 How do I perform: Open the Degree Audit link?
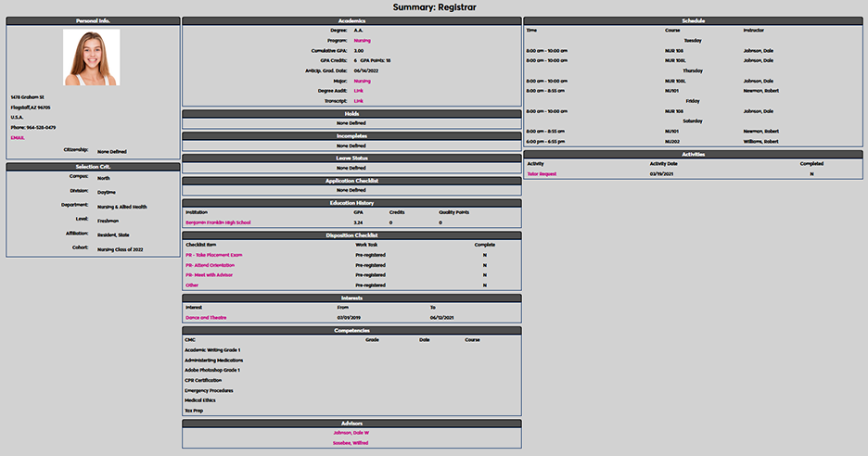tap(358, 91)
